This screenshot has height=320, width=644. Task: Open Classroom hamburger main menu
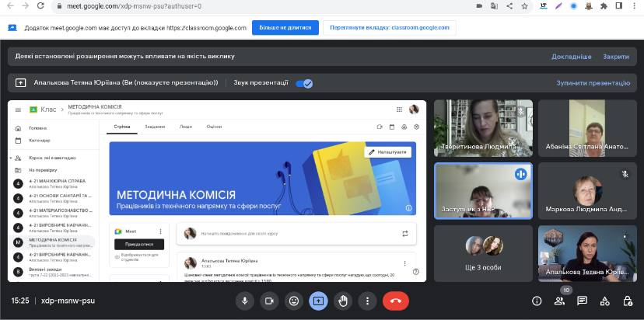(x=18, y=110)
